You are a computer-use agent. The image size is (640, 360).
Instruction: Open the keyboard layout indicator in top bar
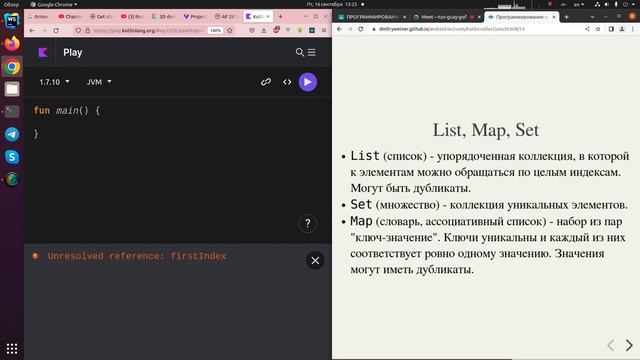click(x=578, y=4)
